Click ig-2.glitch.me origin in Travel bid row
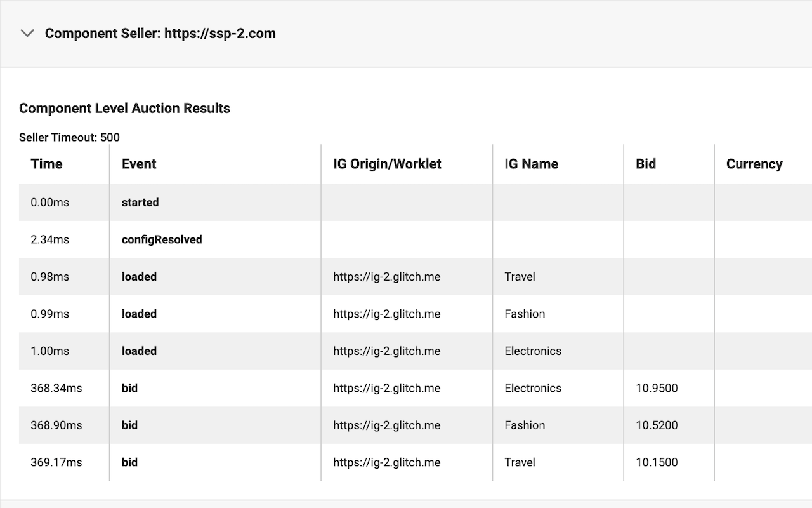This screenshot has width=812, height=508. coord(386,462)
